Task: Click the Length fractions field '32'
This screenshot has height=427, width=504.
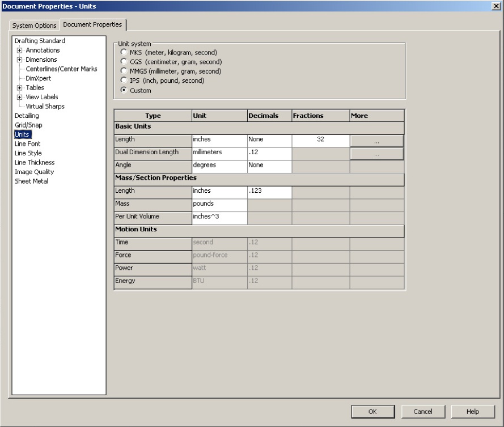Action: [x=321, y=141]
